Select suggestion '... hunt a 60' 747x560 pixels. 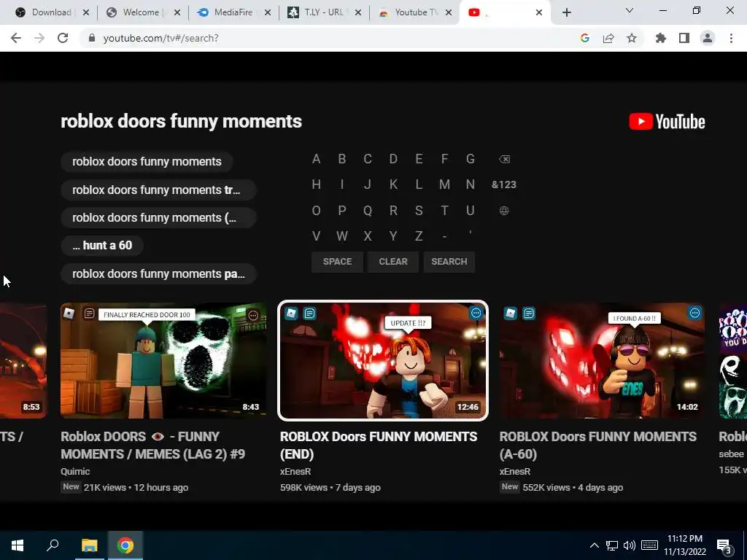(x=102, y=245)
